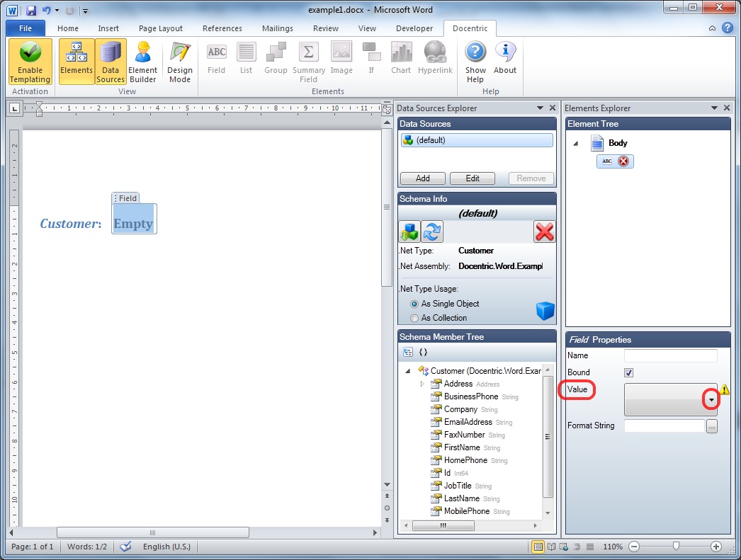Collapse the Body node in Element Tree
Viewport: 741px width, 560px height.
[576, 143]
